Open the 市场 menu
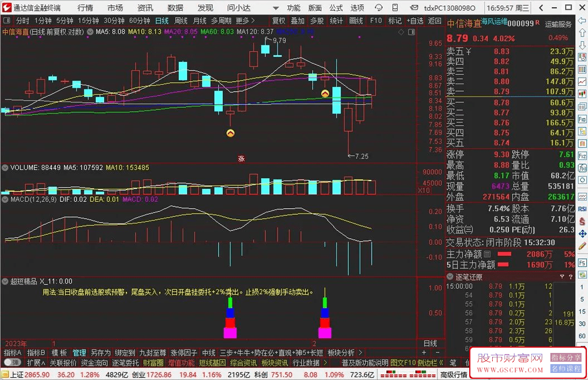This screenshot has height=380, width=588. 115,8
